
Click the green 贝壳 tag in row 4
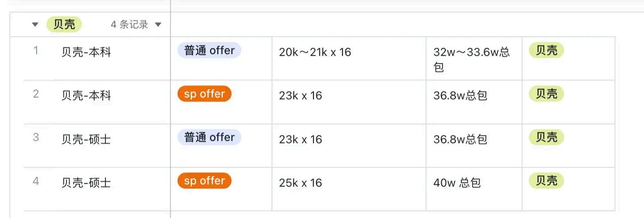(546, 181)
